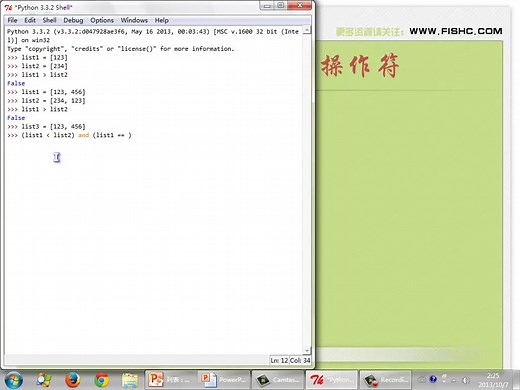Click the line 'list2 = [234]'

pyautogui.click(x=44, y=66)
